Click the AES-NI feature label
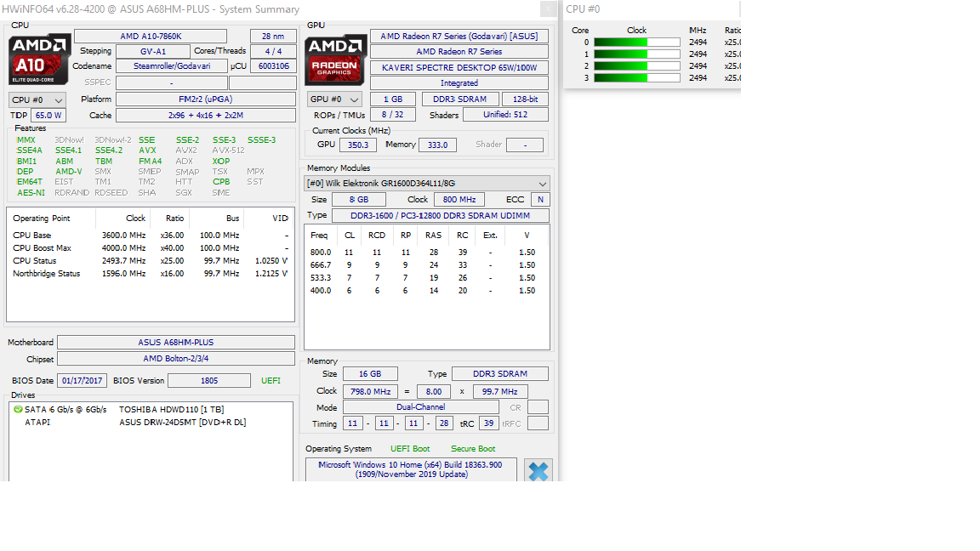This screenshot has width=980, height=551. pos(31,193)
